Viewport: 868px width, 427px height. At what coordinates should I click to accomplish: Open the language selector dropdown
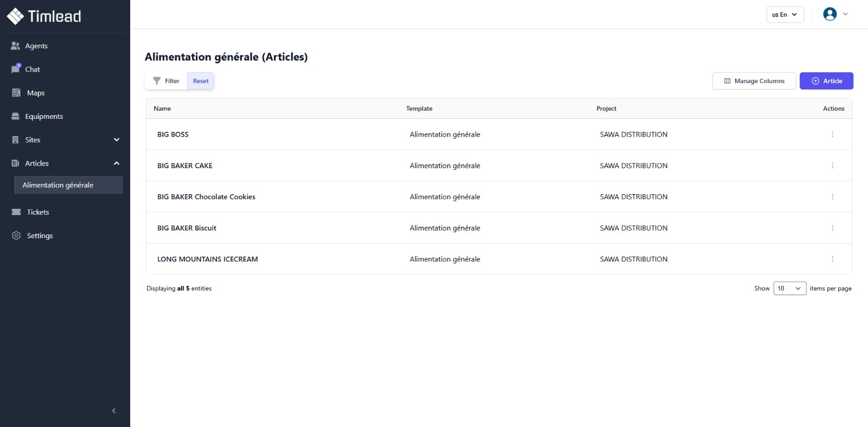tap(784, 15)
